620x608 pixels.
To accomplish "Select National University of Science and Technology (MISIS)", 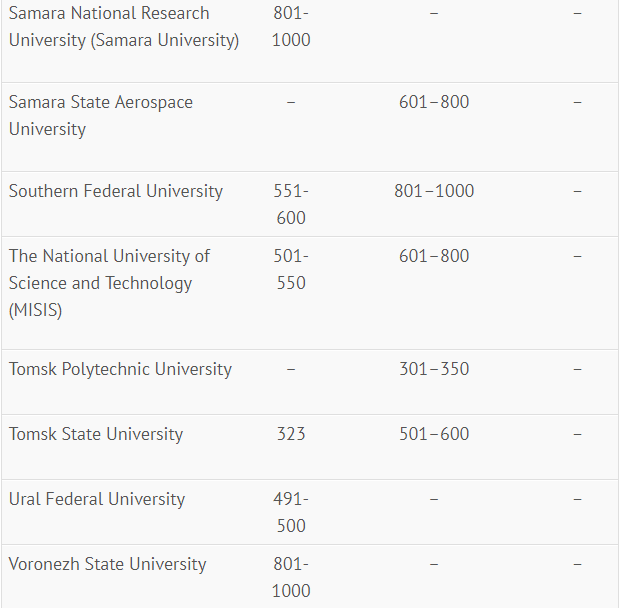I will coord(110,283).
